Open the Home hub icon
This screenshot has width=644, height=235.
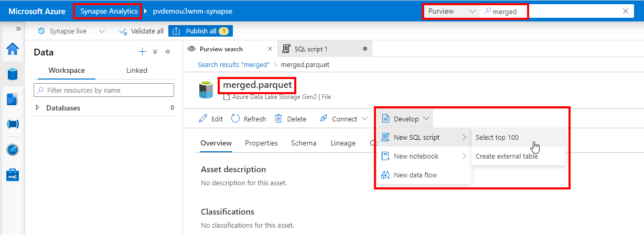[x=13, y=49]
